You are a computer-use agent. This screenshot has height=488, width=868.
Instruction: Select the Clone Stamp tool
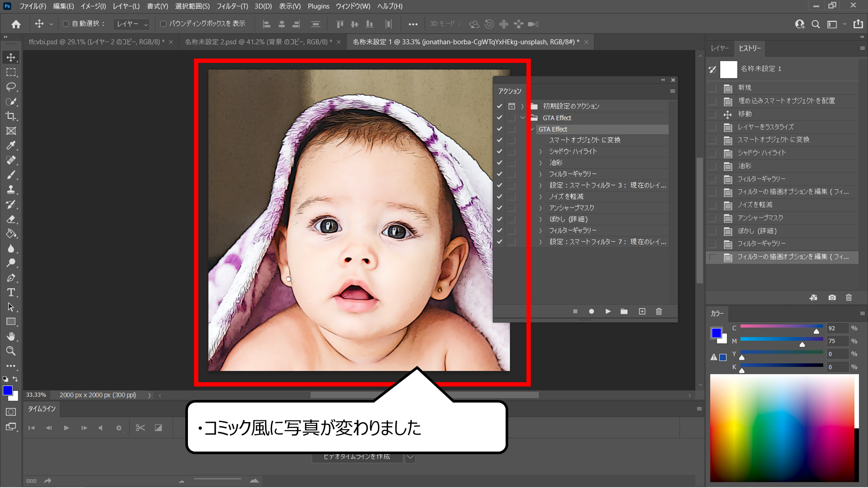(x=11, y=190)
